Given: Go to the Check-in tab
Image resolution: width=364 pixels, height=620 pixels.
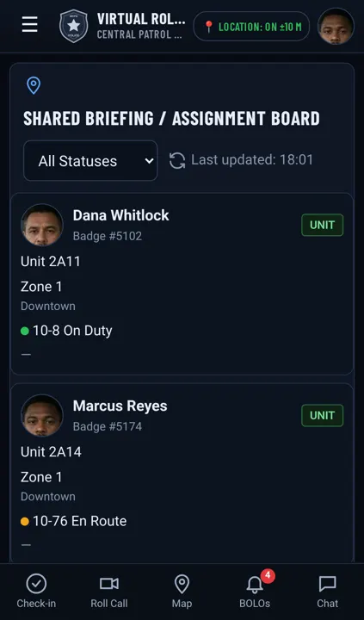Looking at the screenshot, I should tap(36, 592).
